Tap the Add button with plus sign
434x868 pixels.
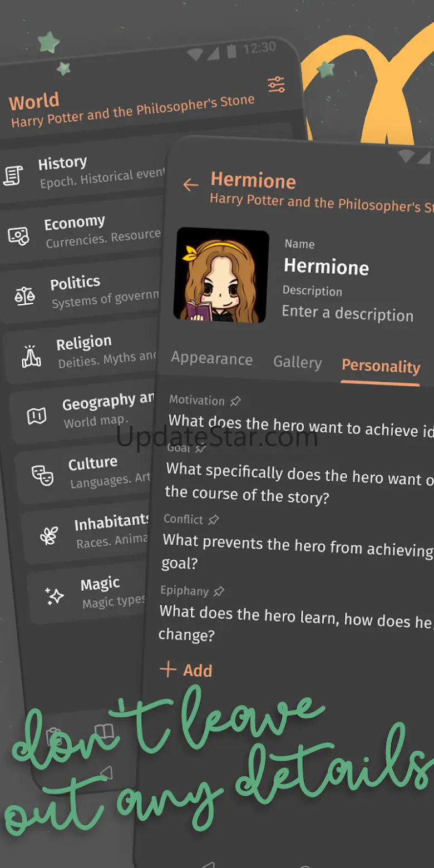186,670
